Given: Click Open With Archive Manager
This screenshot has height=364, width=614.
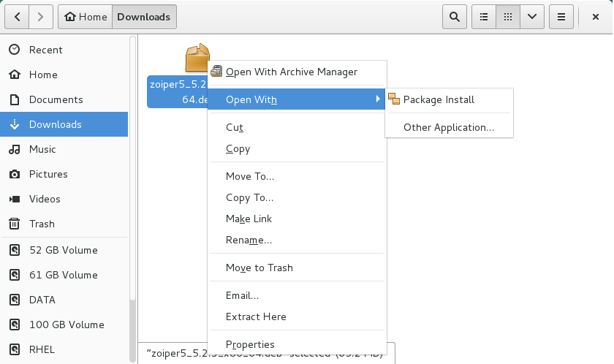Looking at the screenshot, I should click(291, 72).
